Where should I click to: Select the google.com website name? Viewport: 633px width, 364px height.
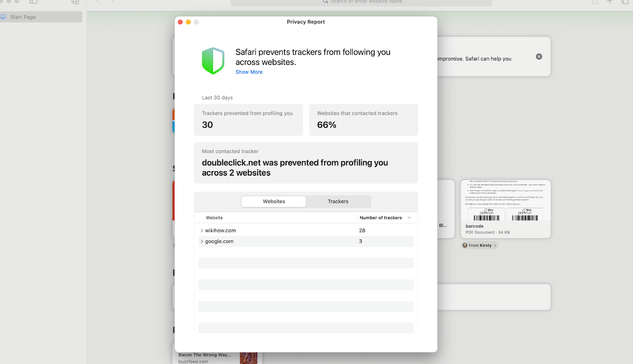coord(219,241)
